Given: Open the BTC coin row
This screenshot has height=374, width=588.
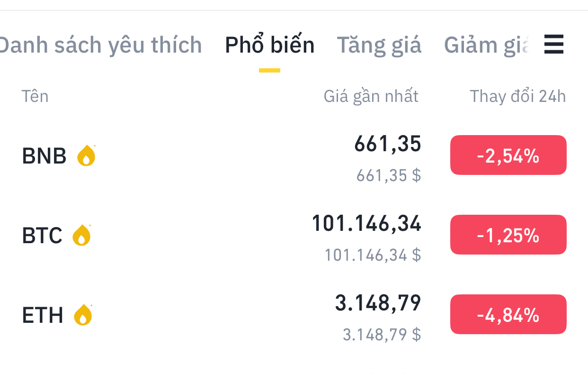Looking at the screenshot, I should (x=42, y=235).
